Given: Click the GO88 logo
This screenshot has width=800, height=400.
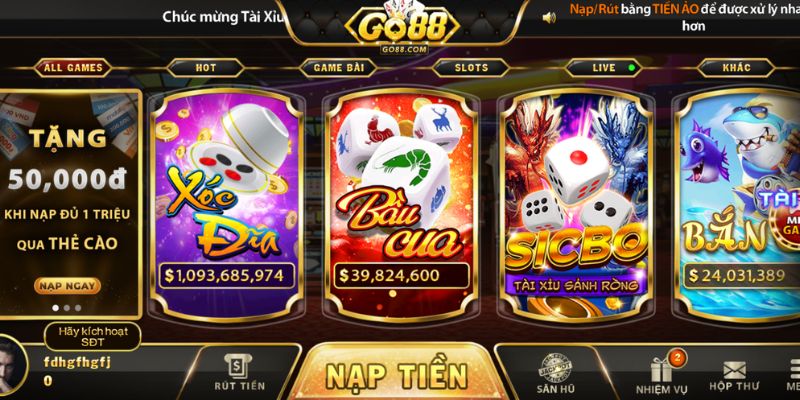Looking at the screenshot, I should click(403, 26).
